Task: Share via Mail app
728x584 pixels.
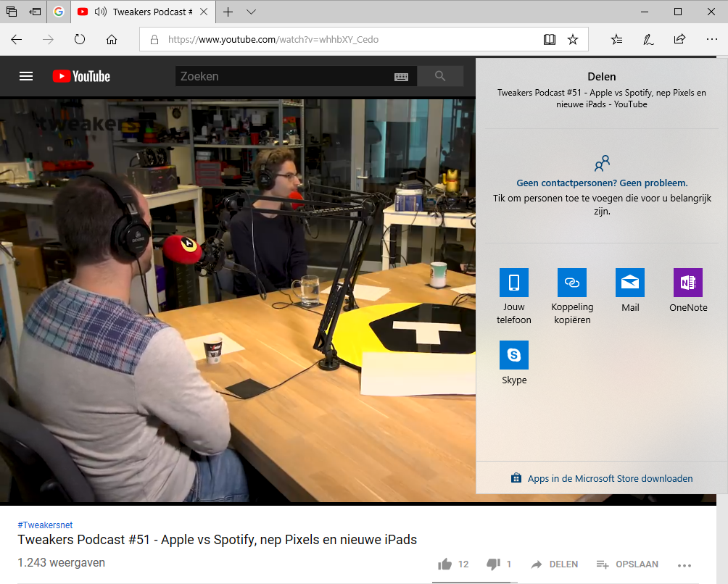Action: pos(630,291)
